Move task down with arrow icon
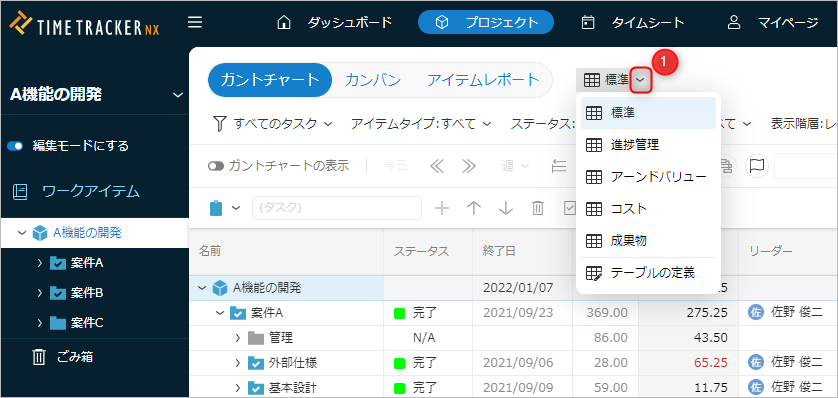Screen dimensions: 838x398 (506, 208)
